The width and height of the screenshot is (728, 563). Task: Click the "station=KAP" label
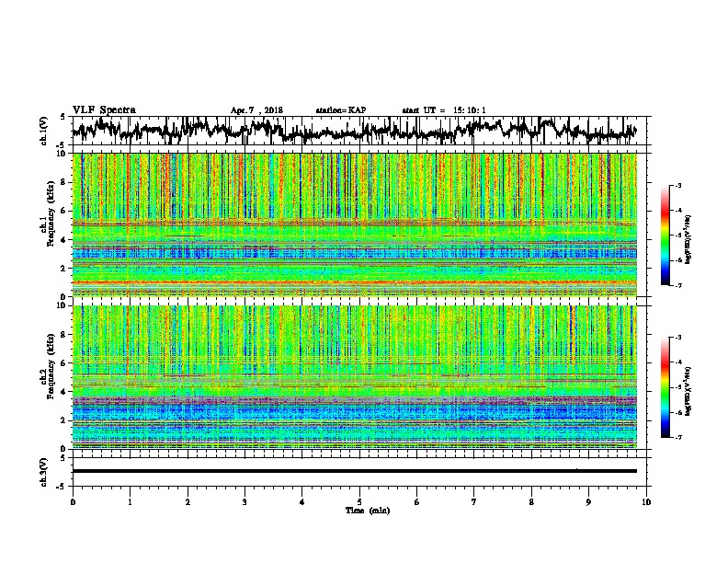341,110
